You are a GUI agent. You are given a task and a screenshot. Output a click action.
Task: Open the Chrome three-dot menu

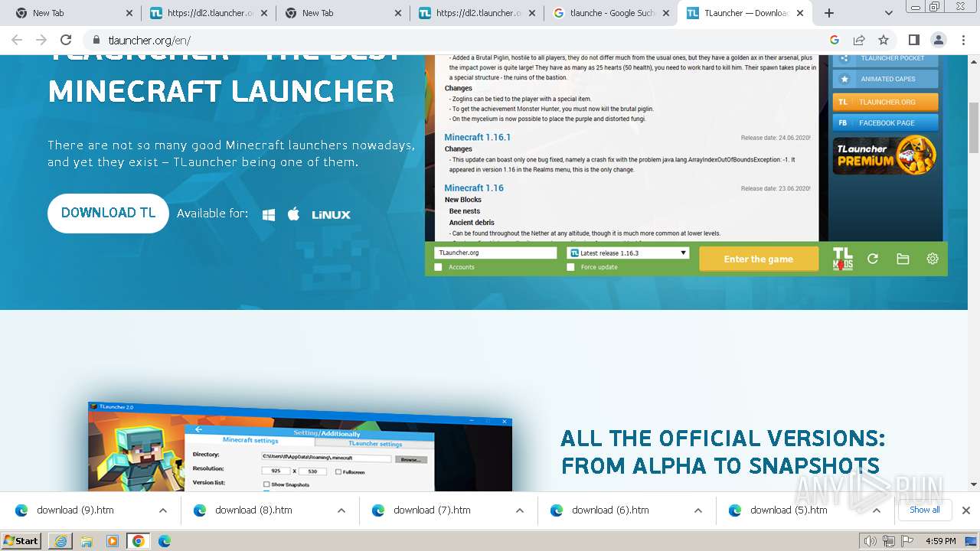click(963, 41)
